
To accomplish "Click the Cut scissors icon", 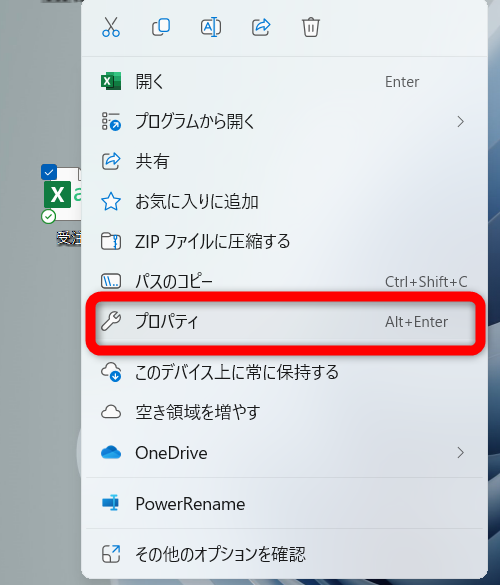I will click(111, 27).
